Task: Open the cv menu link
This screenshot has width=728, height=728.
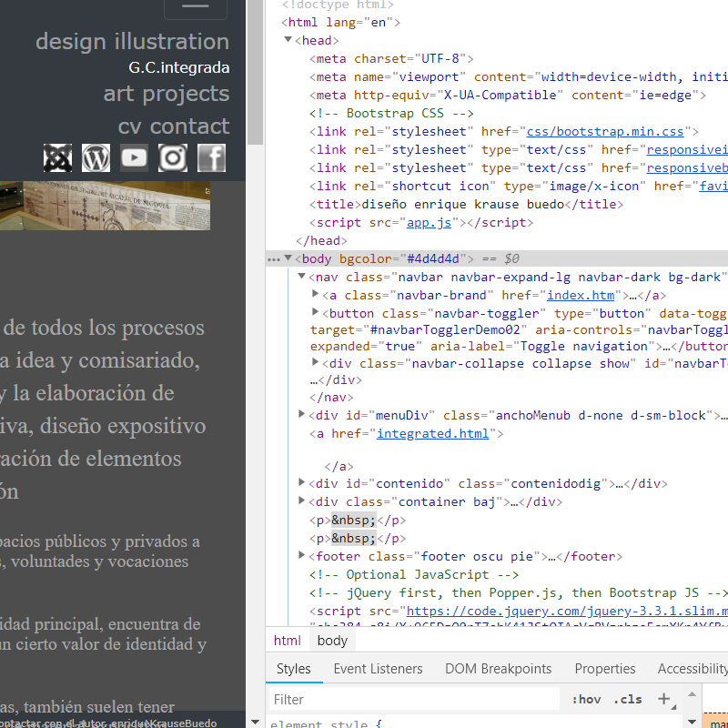Action: [x=129, y=126]
